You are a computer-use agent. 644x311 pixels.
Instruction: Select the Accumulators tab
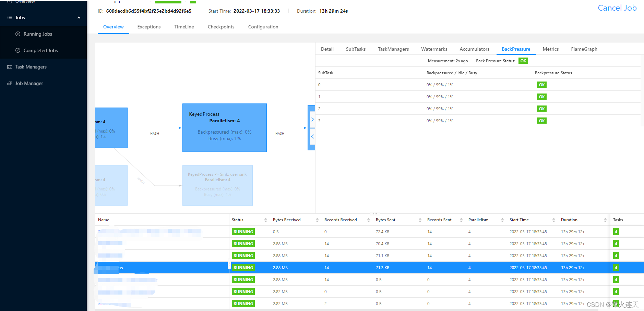[x=475, y=49]
